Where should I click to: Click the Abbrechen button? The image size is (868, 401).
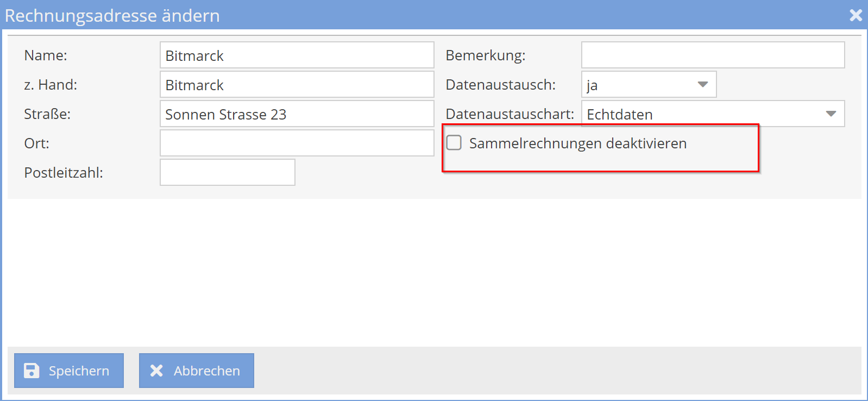tap(197, 371)
